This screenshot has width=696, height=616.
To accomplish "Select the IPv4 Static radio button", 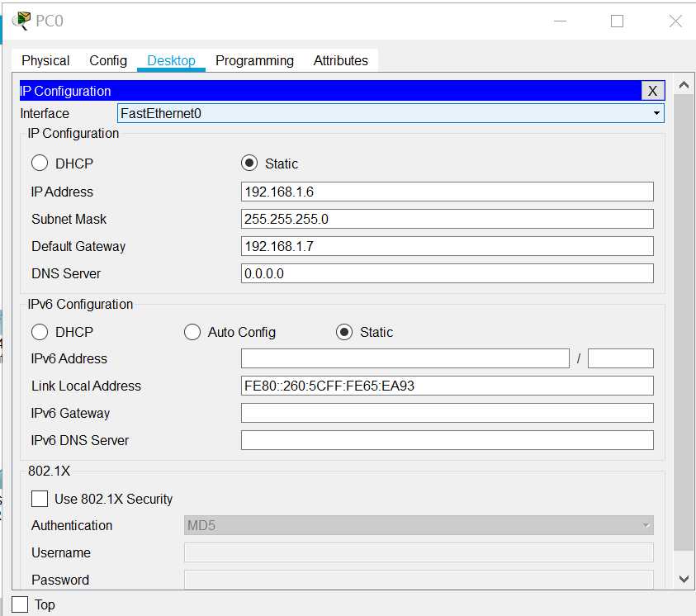I will [x=249, y=163].
